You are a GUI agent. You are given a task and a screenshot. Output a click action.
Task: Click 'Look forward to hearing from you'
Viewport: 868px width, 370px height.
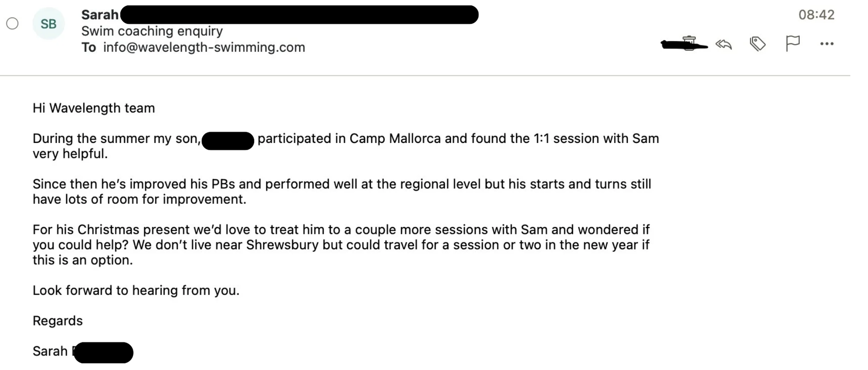click(136, 290)
